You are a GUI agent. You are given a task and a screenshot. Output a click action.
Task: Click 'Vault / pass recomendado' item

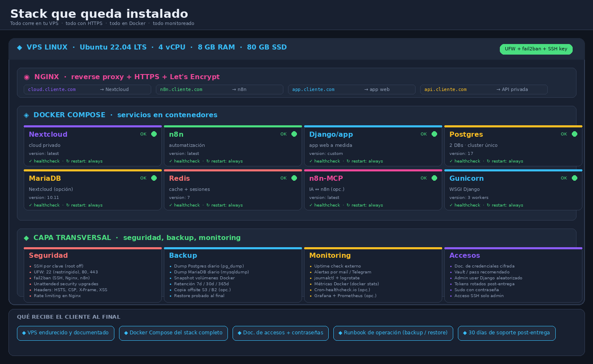tap(481, 272)
